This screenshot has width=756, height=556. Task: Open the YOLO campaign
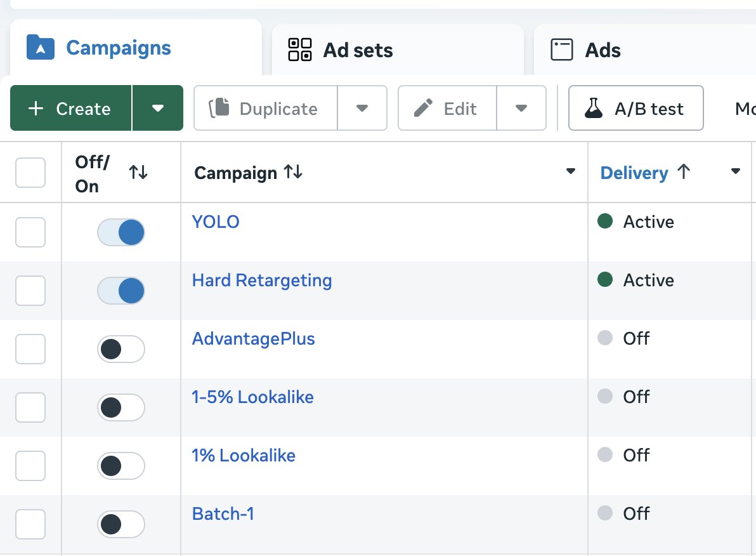(x=216, y=222)
